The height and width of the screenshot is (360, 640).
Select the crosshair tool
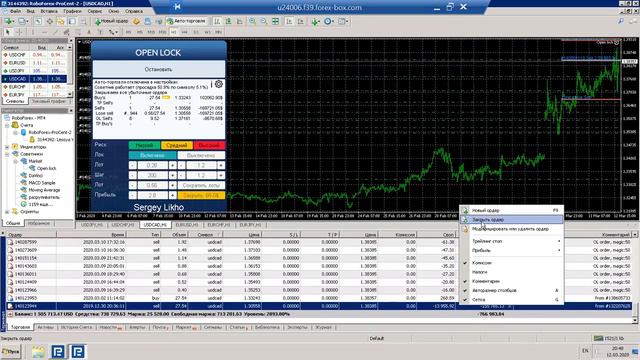pos(19,32)
